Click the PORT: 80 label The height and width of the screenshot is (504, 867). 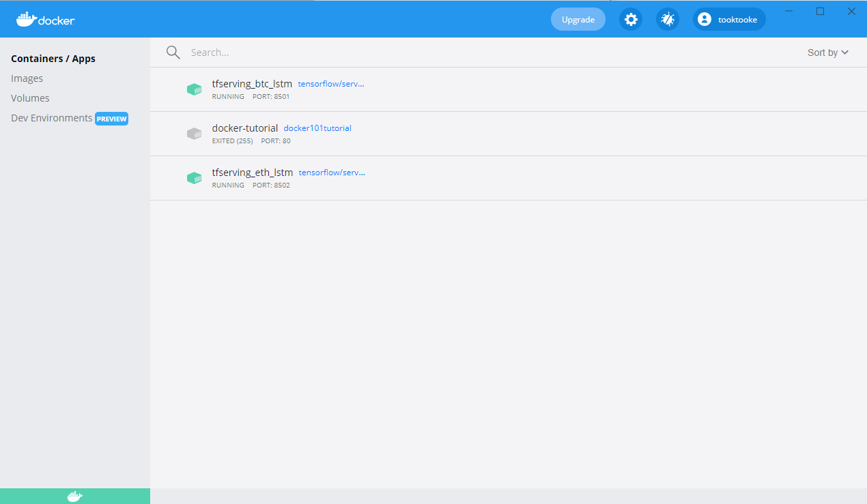click(x=276, y=141)
